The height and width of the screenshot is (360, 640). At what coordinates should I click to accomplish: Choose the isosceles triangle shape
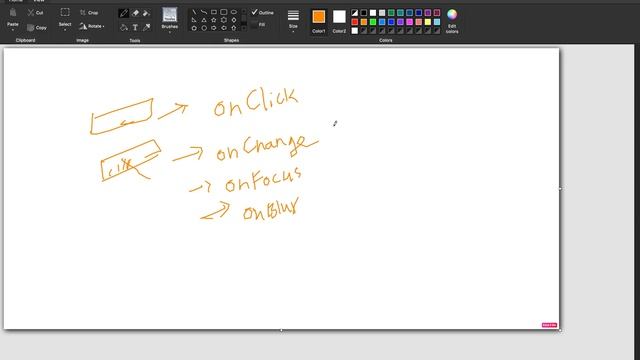tap(204, 20)
